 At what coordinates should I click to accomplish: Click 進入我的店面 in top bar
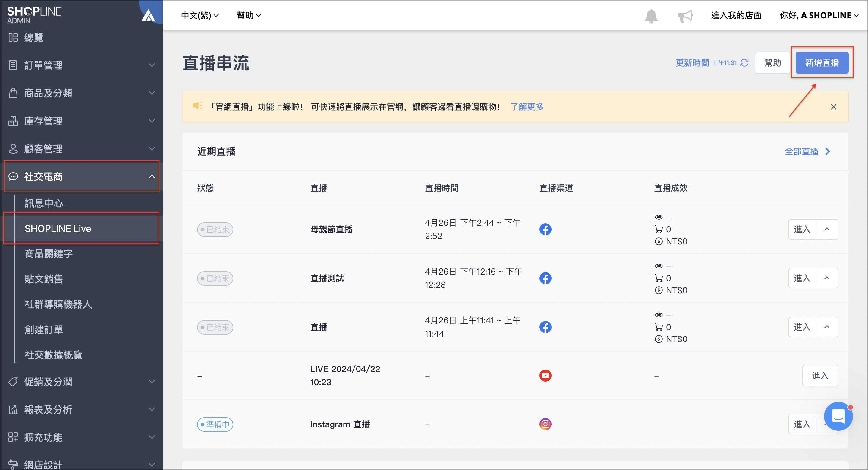tap(736, 15)
